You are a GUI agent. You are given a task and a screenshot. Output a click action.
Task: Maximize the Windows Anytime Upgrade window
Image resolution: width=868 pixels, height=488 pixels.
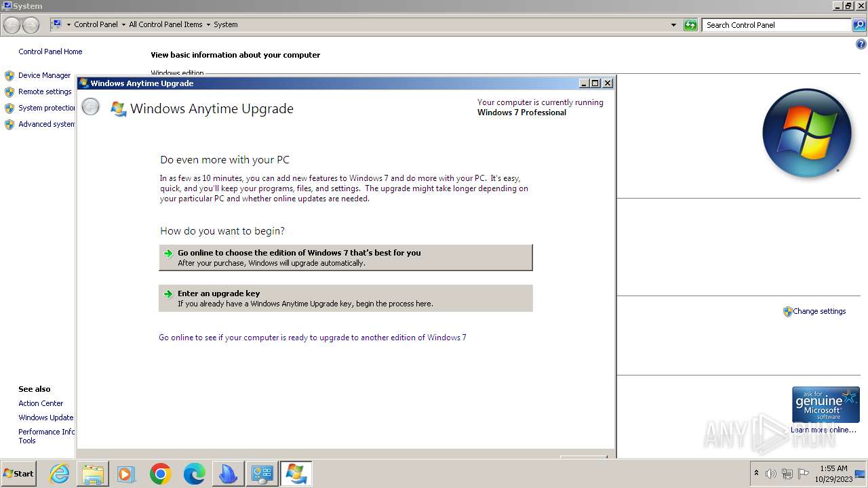pos(595,83)
